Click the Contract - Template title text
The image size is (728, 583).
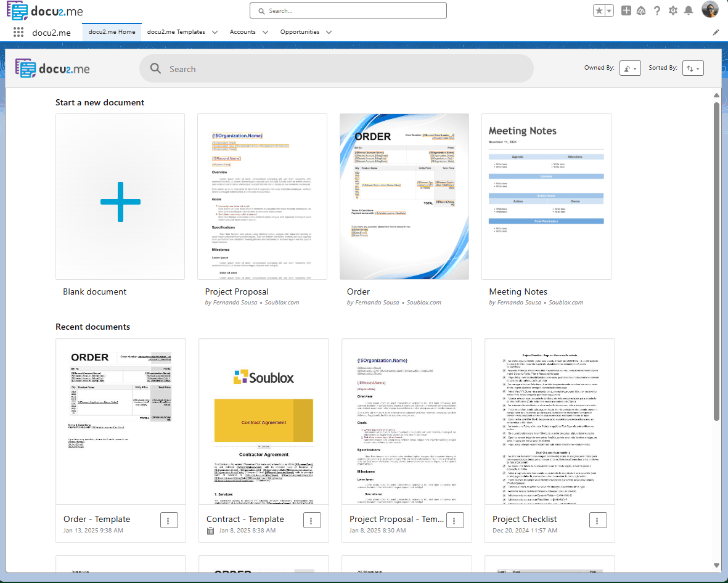245,519
